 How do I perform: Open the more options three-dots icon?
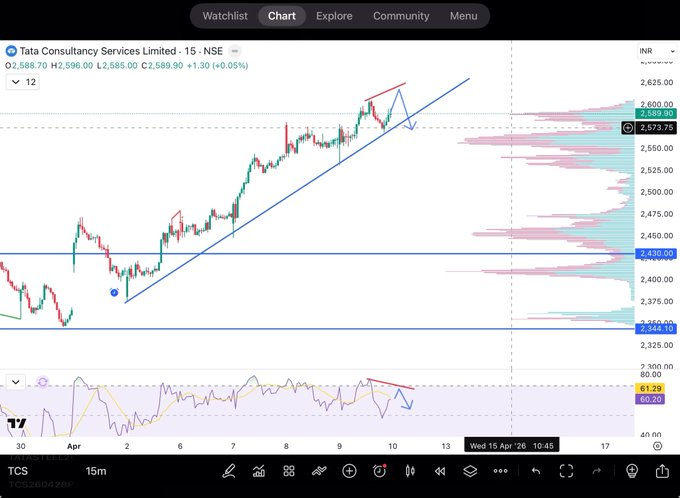pyautogui.click(x=500, y=471)
